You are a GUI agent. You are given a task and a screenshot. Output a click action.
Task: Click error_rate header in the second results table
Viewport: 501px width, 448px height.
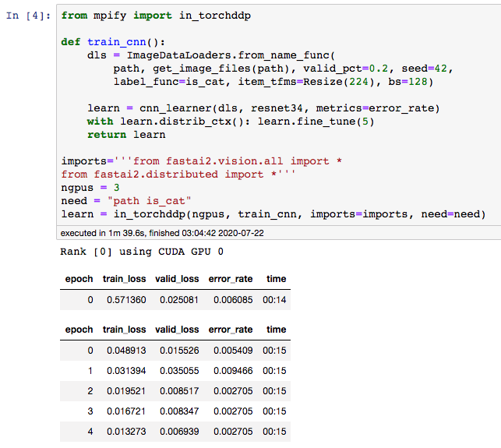click(231, 330)
